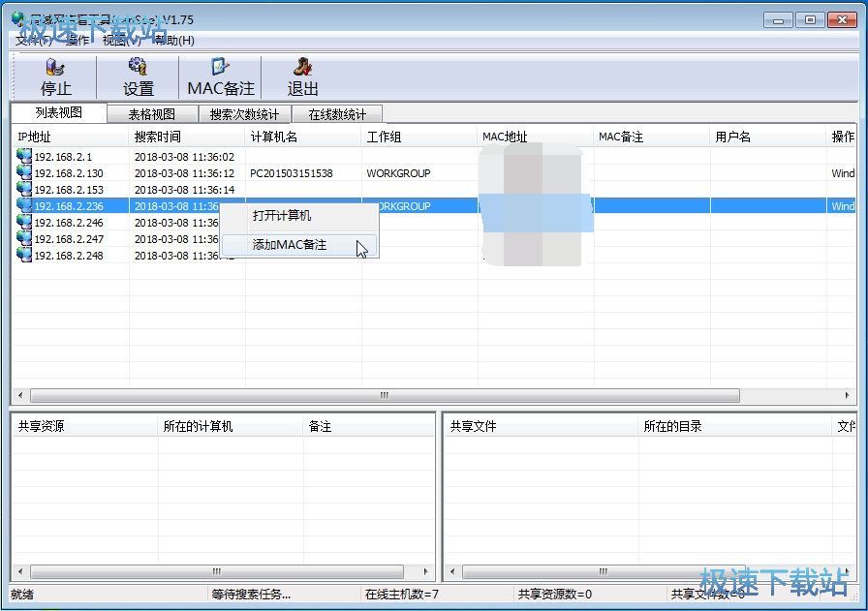The image size is (868, 611).
Task: Sort by IP地址 column header
Action: [71, 137]
